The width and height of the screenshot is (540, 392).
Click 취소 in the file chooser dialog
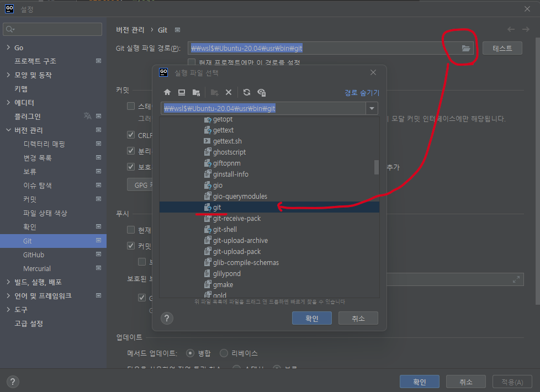358,318
